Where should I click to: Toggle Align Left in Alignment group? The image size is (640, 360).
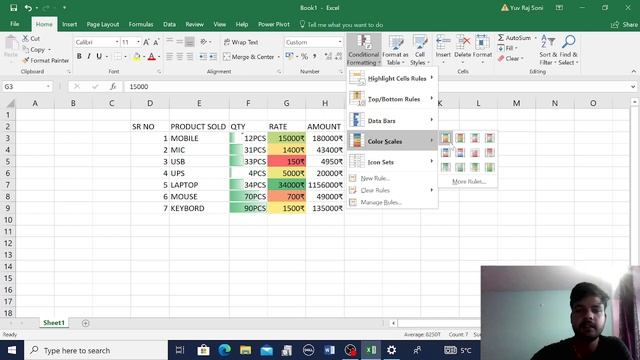coord(169,57)
